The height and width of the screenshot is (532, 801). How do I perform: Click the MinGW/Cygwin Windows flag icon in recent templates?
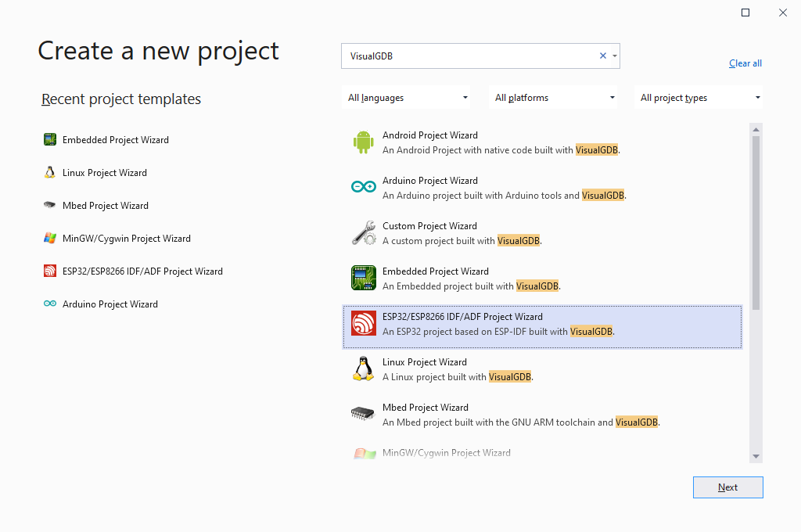coord(50,239)
